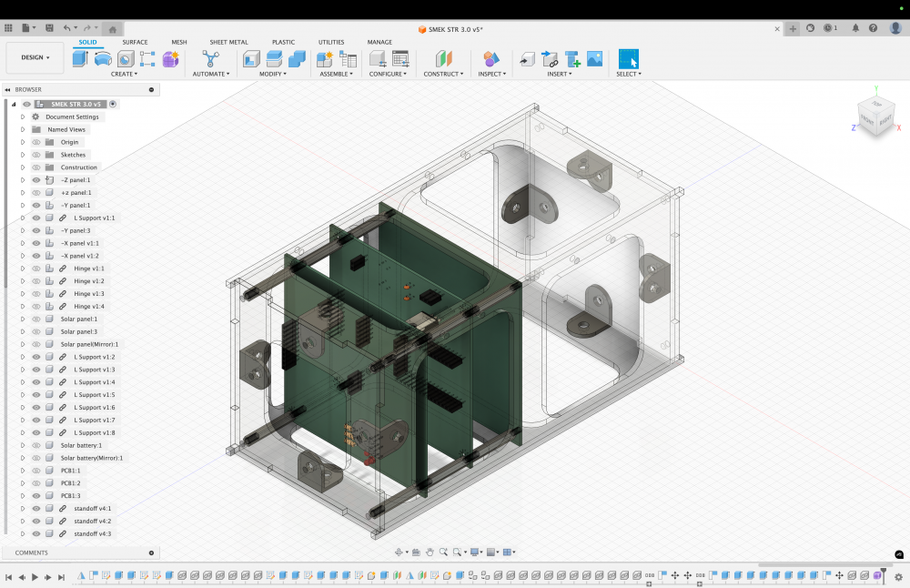The width and height of the screenshot is (910, 588).
Task: Expand the Document Settings node
Action: [23, 117]
